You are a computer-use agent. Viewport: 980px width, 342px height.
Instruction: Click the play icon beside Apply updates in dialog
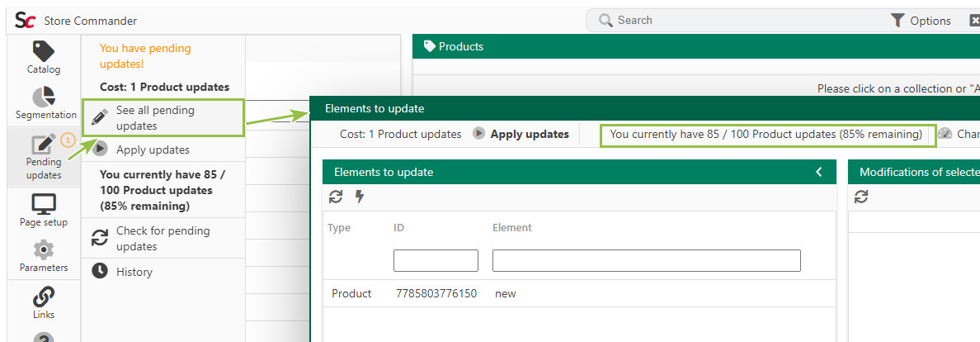tap(478, 134)
